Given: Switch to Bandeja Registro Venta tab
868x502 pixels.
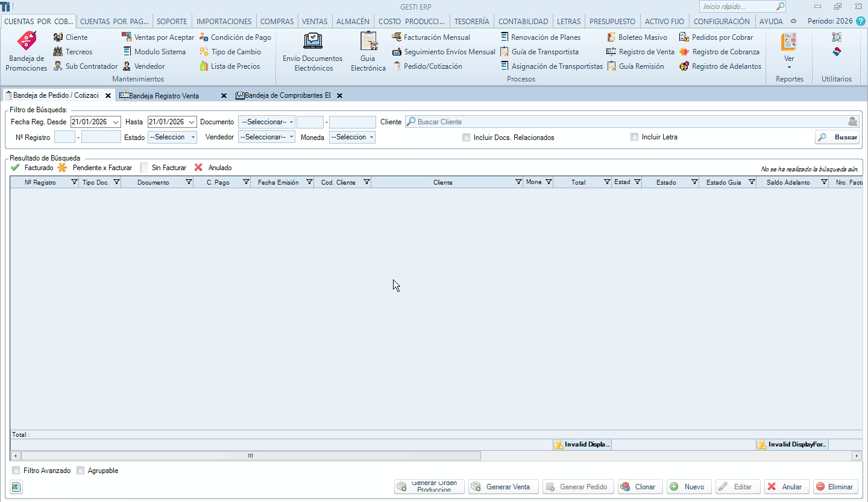Looking at the screenshot, I should click(164, 96).
